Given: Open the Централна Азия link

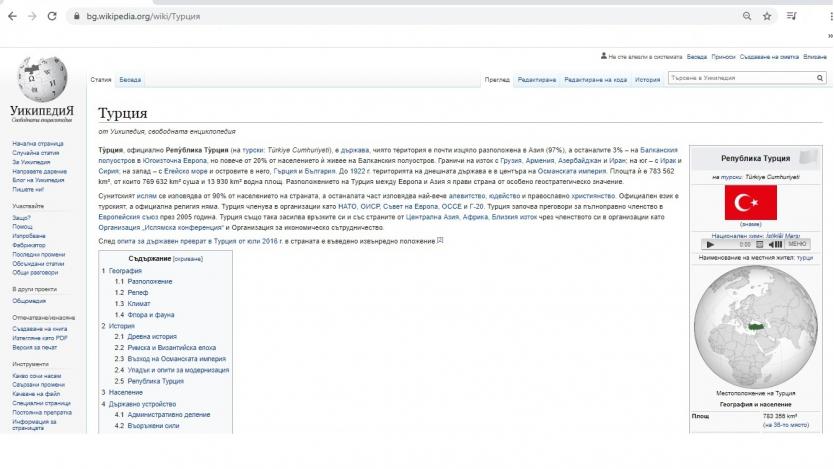Looking at the screenshot, I should coord(432,217).
